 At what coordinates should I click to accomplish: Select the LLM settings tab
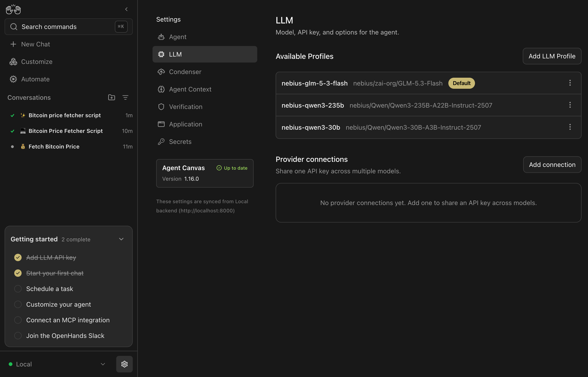pyautogui.click(x=205, y=54)
